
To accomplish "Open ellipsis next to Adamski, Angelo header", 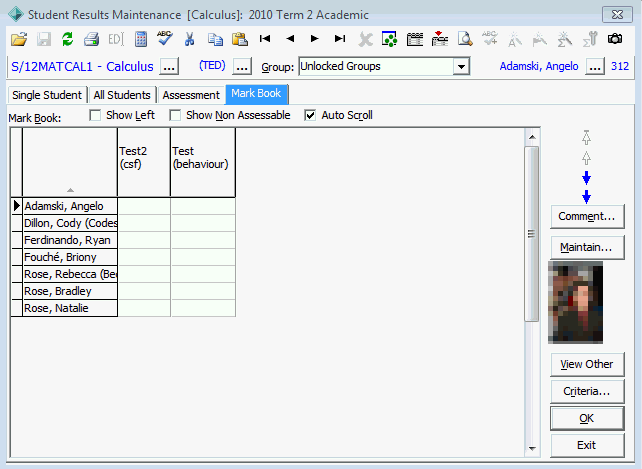I will 595,66.
